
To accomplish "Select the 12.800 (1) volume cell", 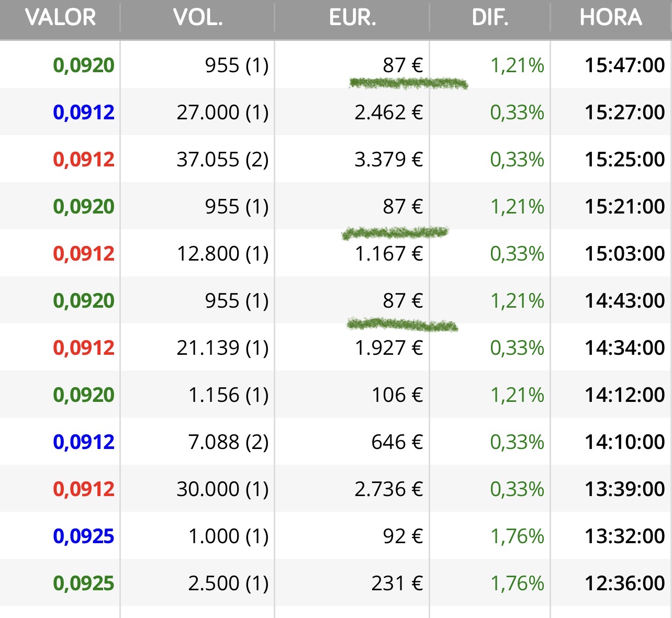I will 222,254.
